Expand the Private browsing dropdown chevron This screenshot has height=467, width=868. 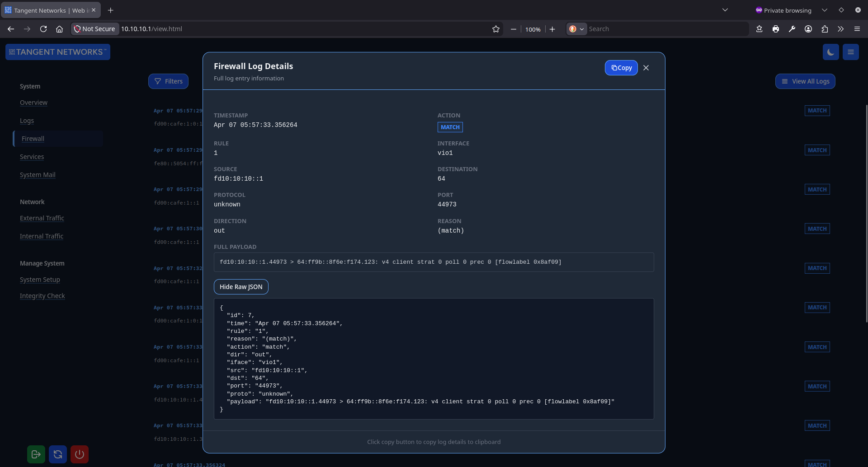(825, 9)
